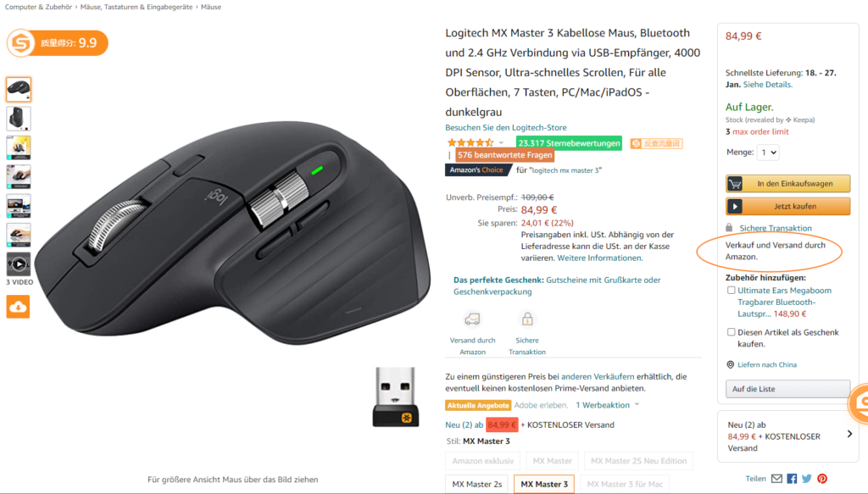The image size is (868, 494).
Task: Share on Pinterest icon
Action: pos(822,479)
